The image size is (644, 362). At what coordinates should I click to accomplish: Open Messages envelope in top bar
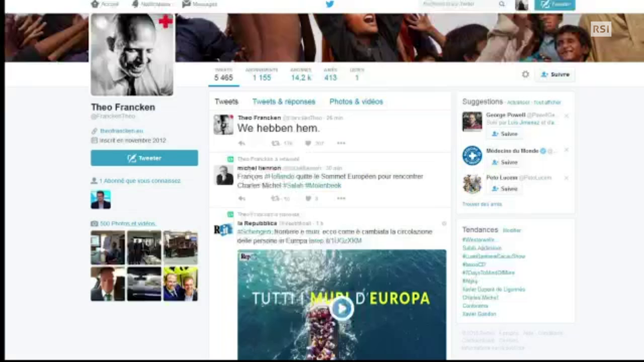pos(186,4)
